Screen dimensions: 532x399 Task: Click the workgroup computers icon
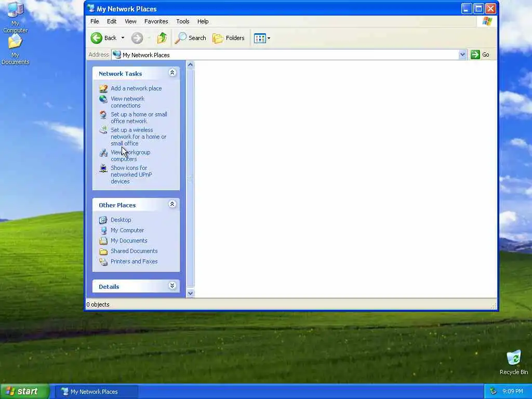tap(103, 153)
